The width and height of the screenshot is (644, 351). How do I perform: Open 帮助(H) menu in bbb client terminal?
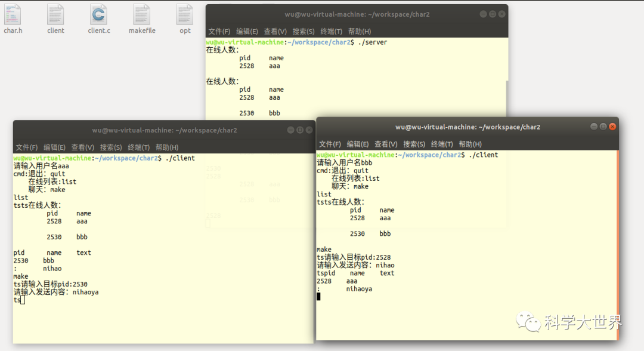click(x=470, y=144)
